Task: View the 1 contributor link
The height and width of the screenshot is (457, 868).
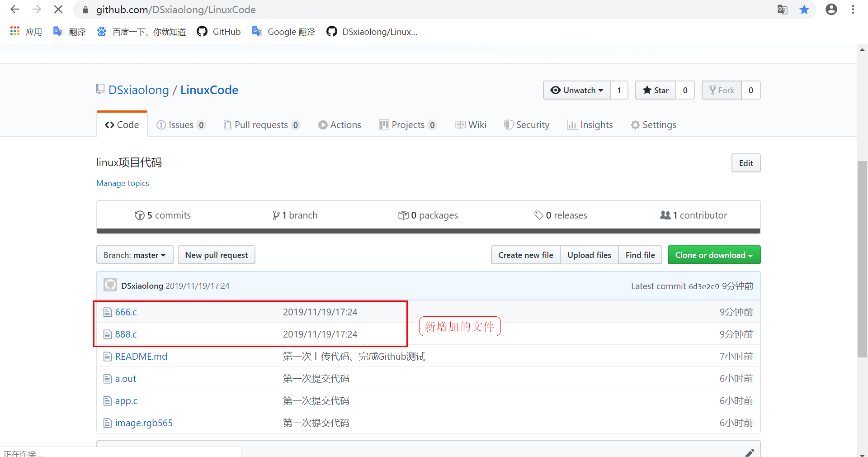Action: tap(693, 215)
